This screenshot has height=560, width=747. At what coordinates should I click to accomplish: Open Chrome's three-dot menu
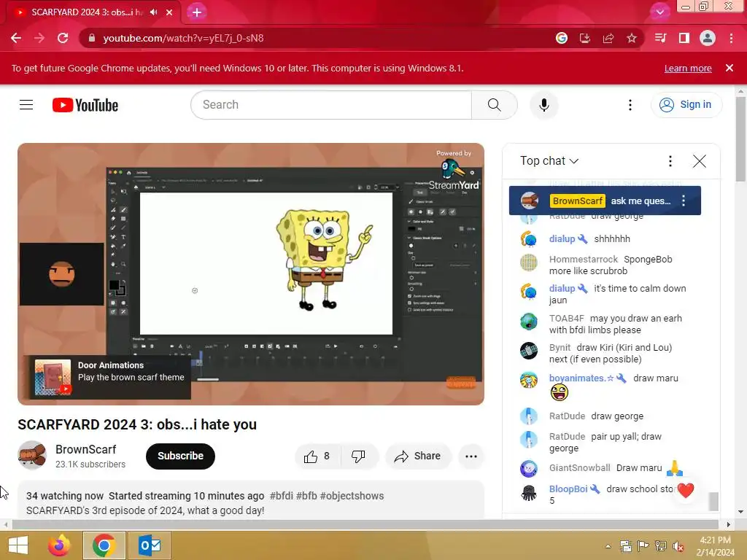731,38
